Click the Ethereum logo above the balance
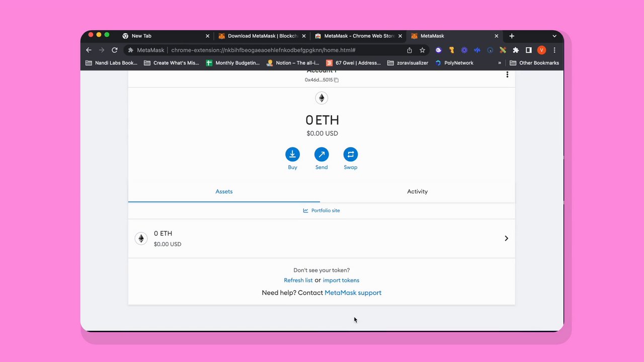644x362 pixels. (321, 98)
